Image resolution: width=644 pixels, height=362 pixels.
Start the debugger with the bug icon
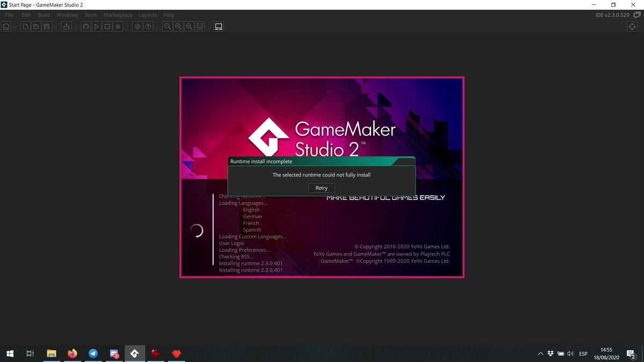86,26
